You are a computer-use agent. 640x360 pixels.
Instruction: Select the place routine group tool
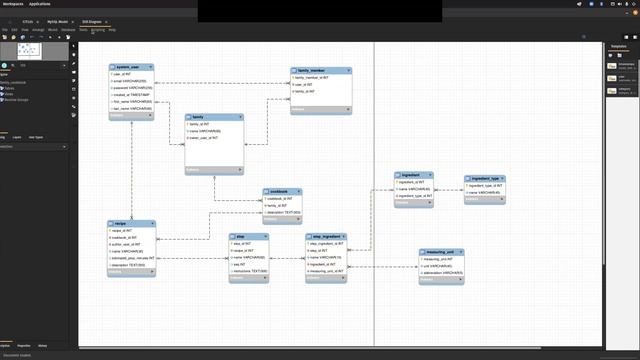pos(74,116)
